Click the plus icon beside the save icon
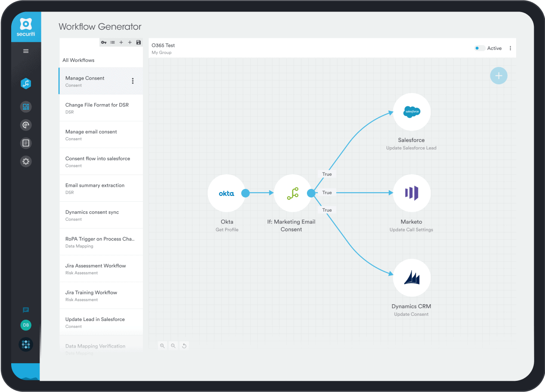 coord(130,43)
